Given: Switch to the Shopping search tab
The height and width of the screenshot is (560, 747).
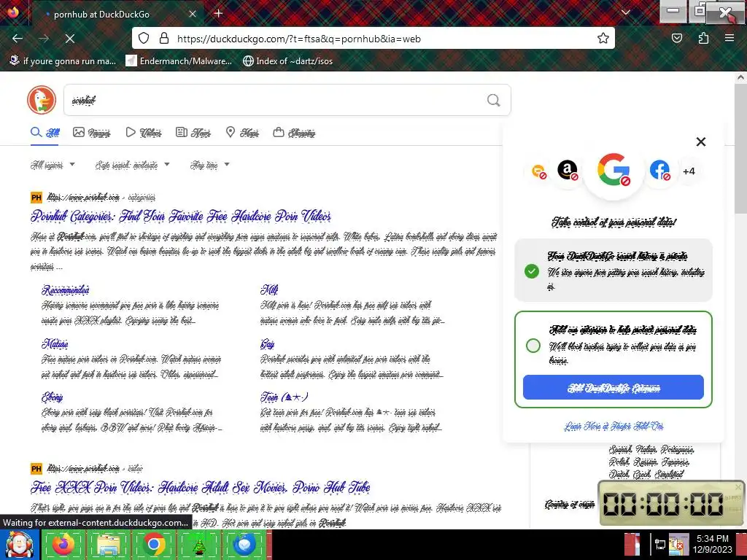Looking at the screenshot, I should (294, 133).
